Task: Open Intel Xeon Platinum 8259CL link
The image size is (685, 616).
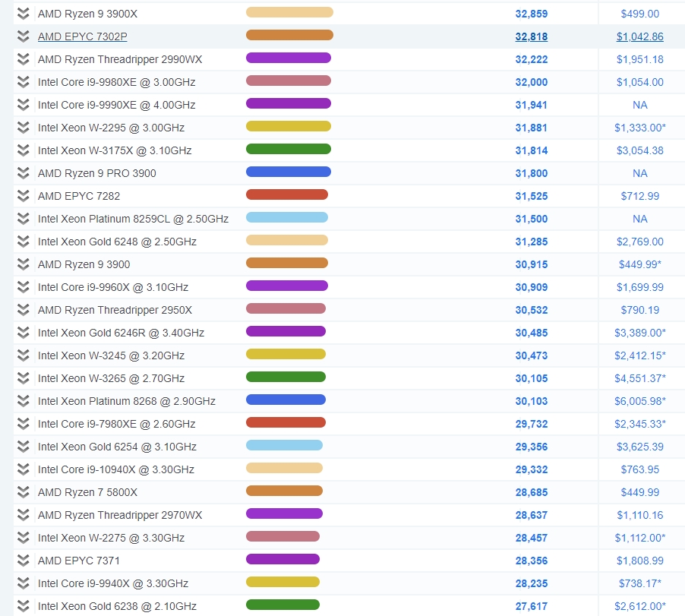Action: click(x=133, y=219)
